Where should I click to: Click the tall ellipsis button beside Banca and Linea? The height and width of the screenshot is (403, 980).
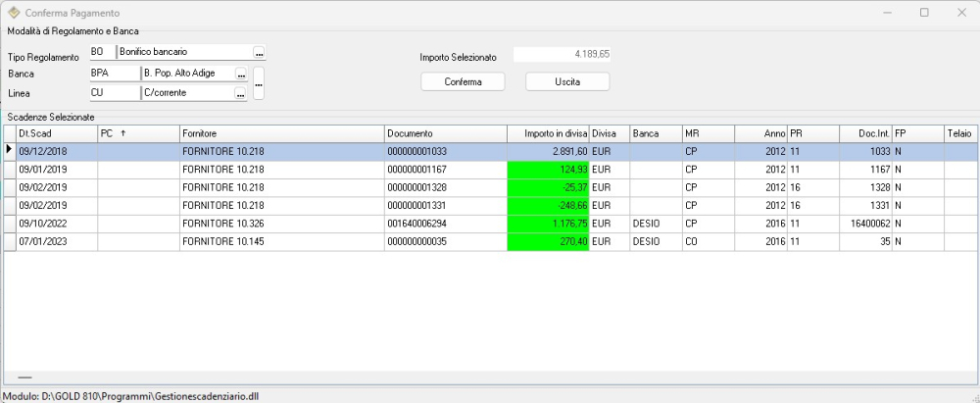coord(259,83)
